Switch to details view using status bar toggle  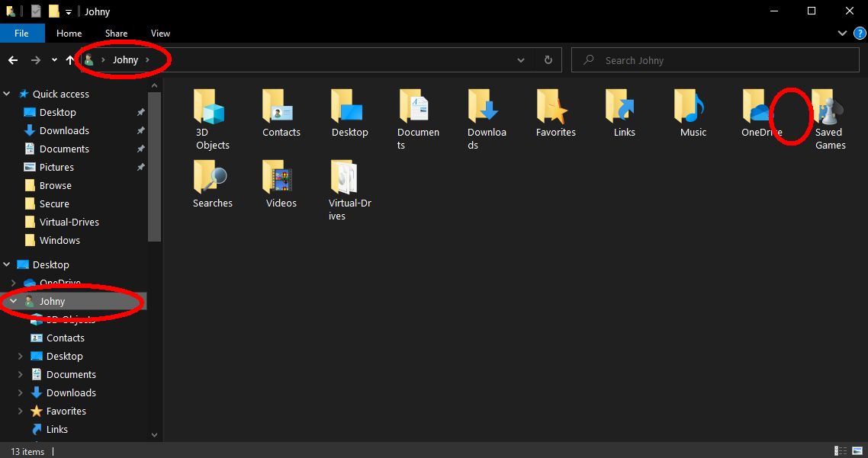(x=840, y=451)
